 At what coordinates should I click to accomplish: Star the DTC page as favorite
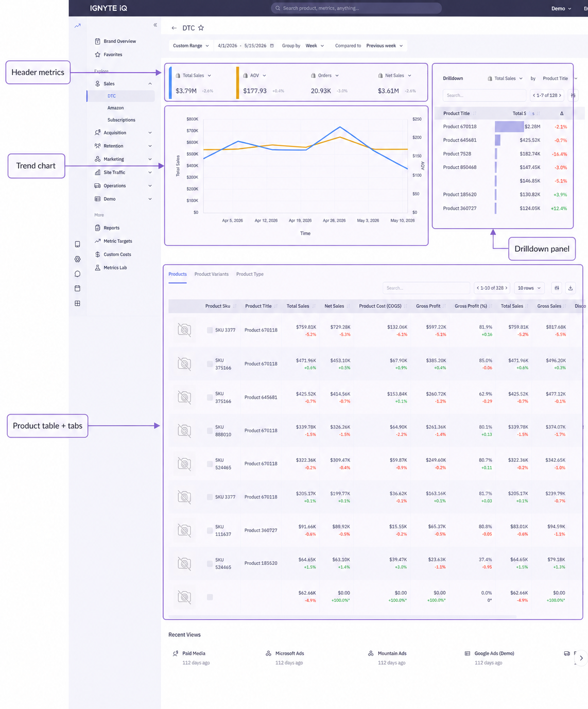pyautogui.click(x=201, y=28)
